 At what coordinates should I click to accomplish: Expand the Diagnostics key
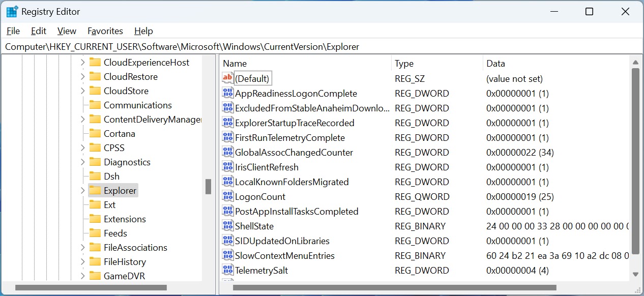click(82, 162)
